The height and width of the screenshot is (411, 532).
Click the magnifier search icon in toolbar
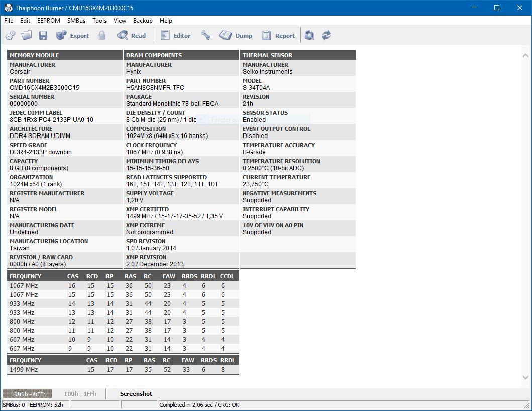[x=309, y=35]
